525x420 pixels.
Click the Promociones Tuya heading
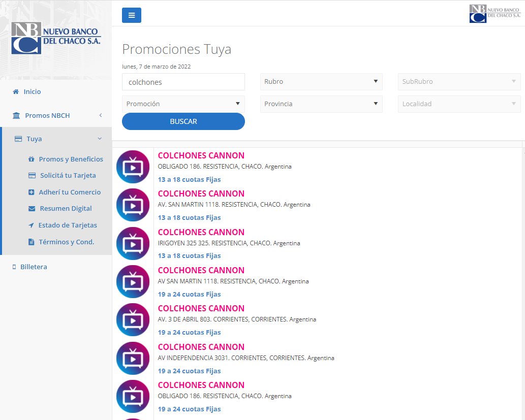coord(176,49)
